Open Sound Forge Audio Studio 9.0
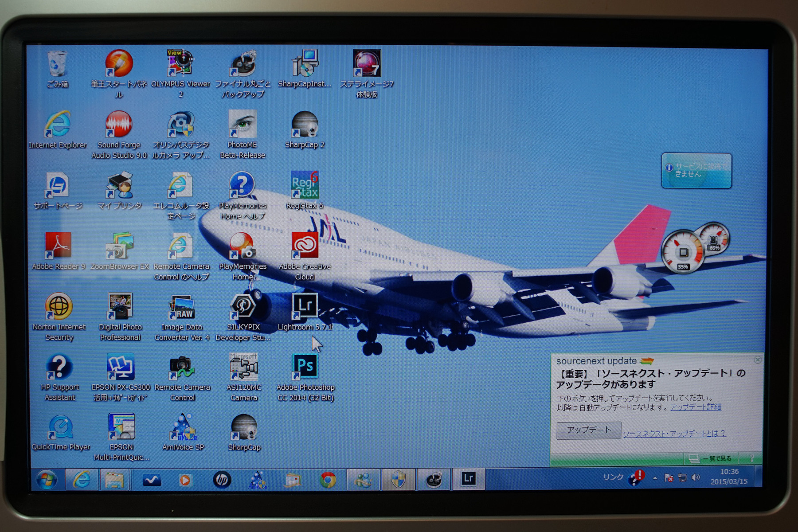 (x=119, y=135)
